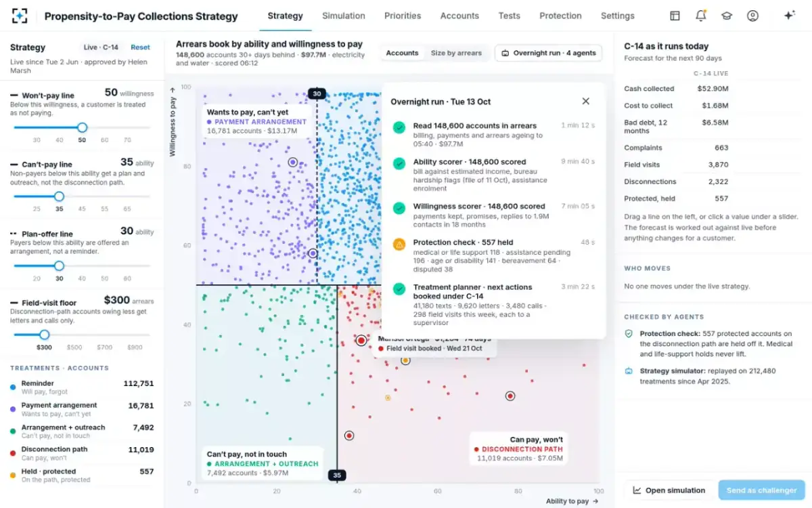This screenshot has height=508, width=812.
Task: Click the Open simulation button
Action: (x=669, y=490)
